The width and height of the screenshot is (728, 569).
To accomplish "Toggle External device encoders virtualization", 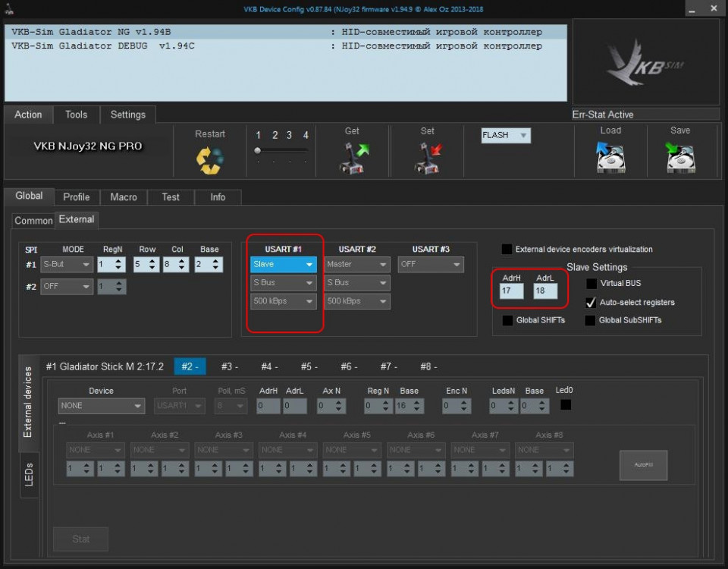I will [x=507, y=249].
